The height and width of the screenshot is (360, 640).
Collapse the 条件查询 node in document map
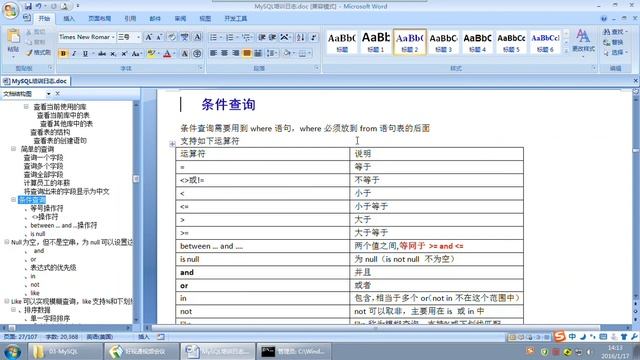tap(13, 200)
